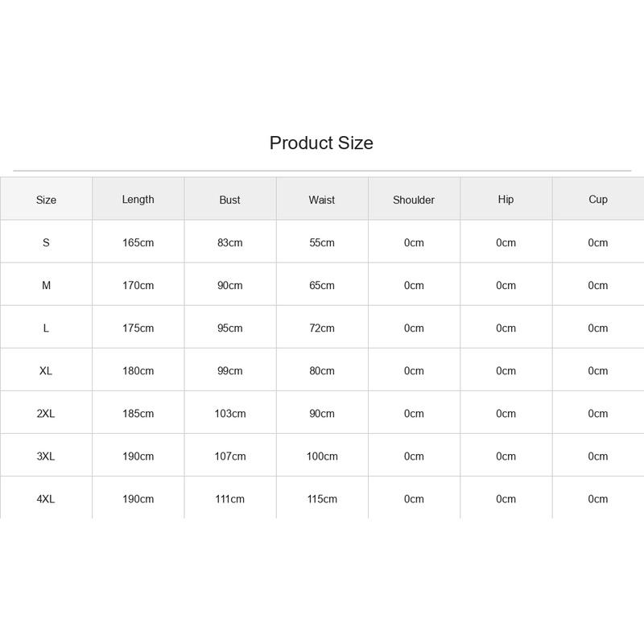Viewport: 644px width, 644px height.
Task: Select the 83cm bust cell
Action: point(229,242)
